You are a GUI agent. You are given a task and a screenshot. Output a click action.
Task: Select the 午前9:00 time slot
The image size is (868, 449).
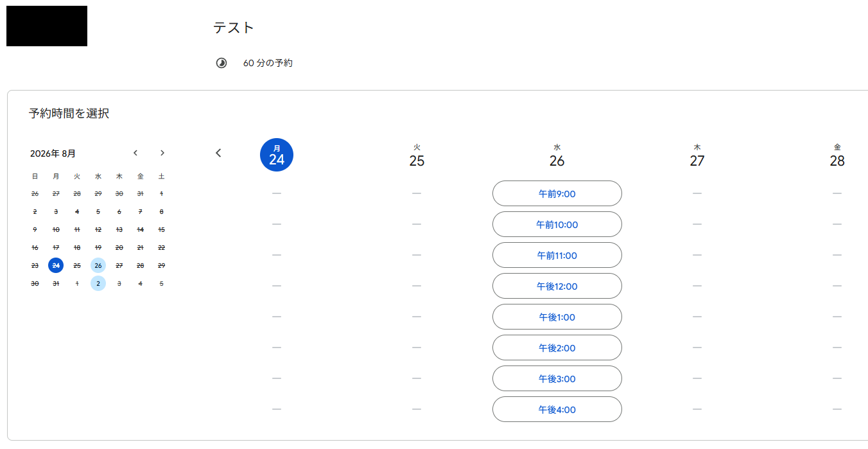tap(557, 193)
